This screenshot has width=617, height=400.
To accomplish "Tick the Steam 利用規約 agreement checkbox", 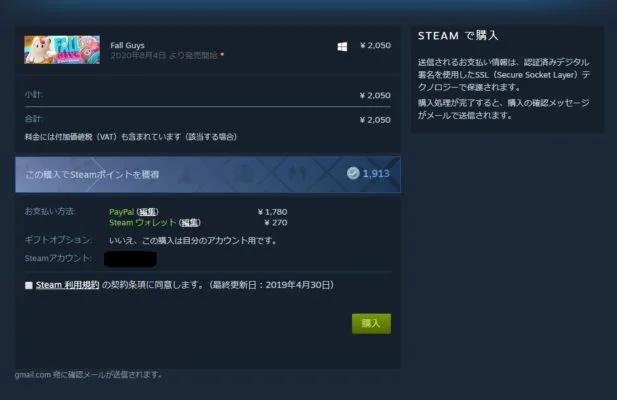I will point(29,285).
